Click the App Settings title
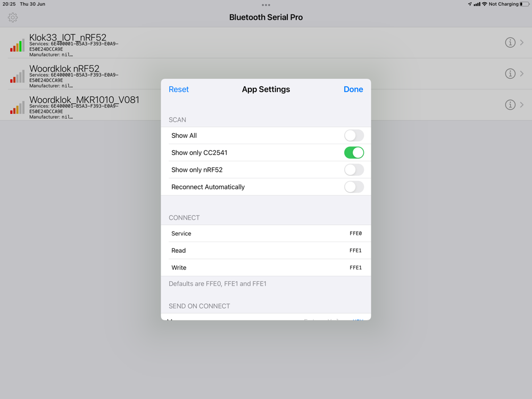The image size is (532, 399). tap(266, 89)
